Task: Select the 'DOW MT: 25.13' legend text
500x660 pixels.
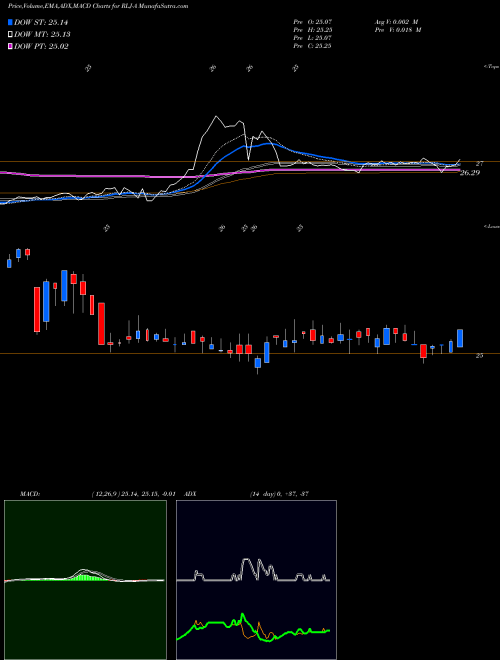Action: [43, 35]
